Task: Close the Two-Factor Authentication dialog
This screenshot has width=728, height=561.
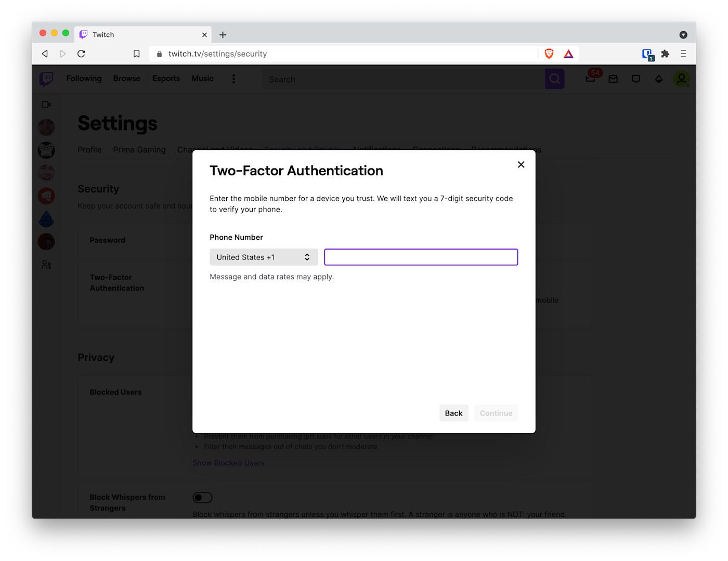Action: [x=521, y=164]
